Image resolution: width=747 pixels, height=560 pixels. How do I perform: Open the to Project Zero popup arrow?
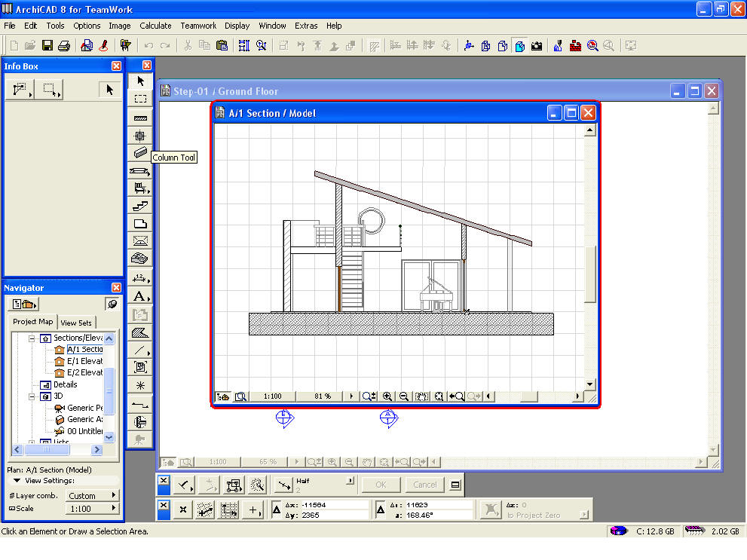click(584, 515)
